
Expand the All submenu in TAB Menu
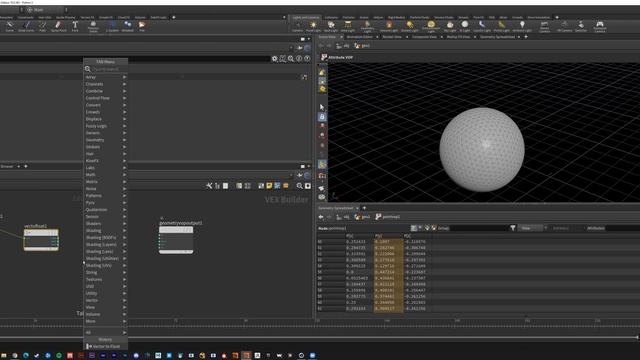[x=105, y=332]
